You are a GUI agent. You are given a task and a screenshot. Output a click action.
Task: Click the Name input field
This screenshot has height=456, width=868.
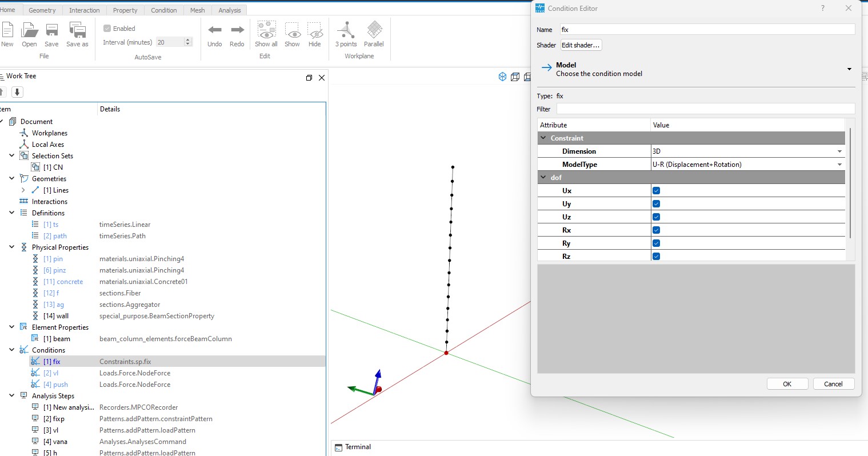[x=707, y=30]
